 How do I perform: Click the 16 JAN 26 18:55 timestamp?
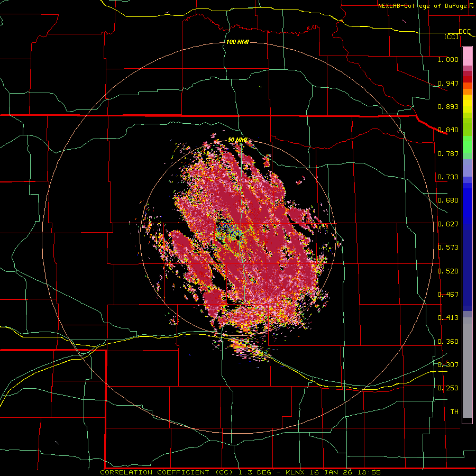click(x=345, y=472)
